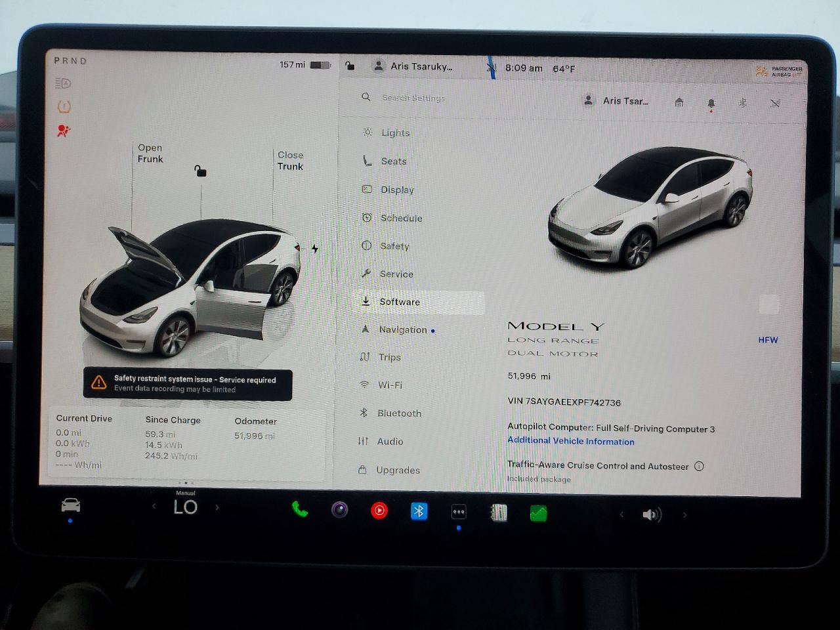Click the Additional Vehicle Information link

(571, 441)
